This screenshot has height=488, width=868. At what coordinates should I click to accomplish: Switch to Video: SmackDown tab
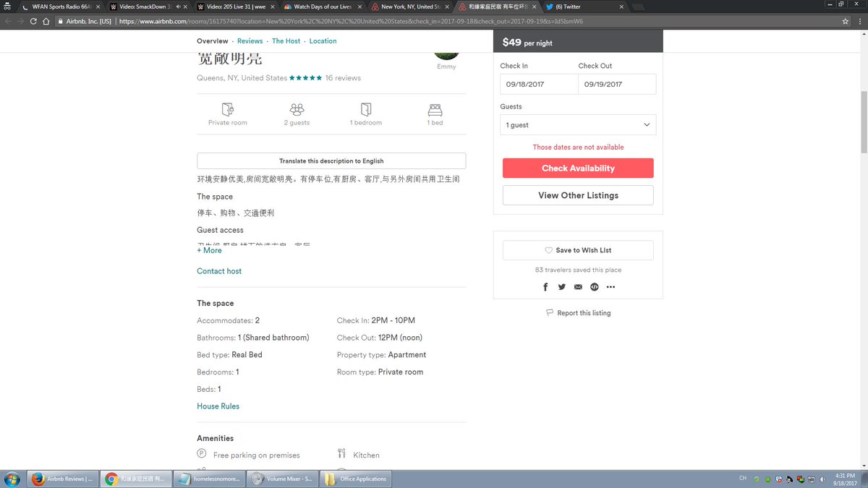pos(145,7)
